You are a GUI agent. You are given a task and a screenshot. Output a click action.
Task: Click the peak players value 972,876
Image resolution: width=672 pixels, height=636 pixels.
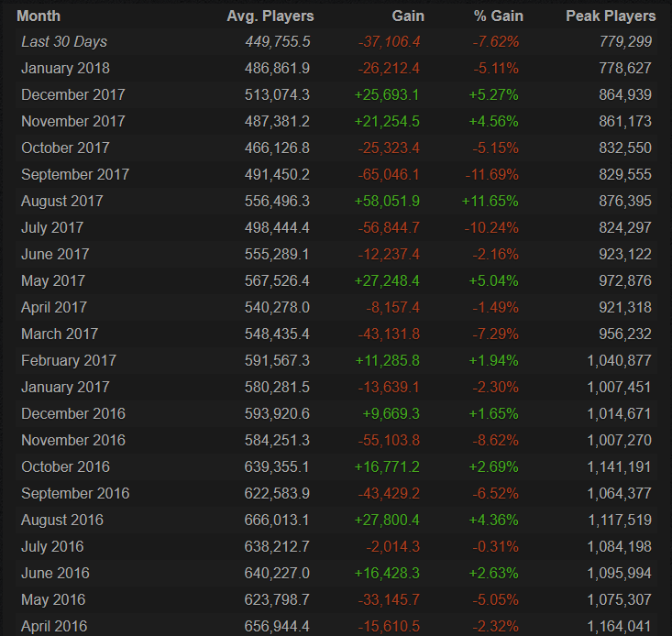coord(626,280)
